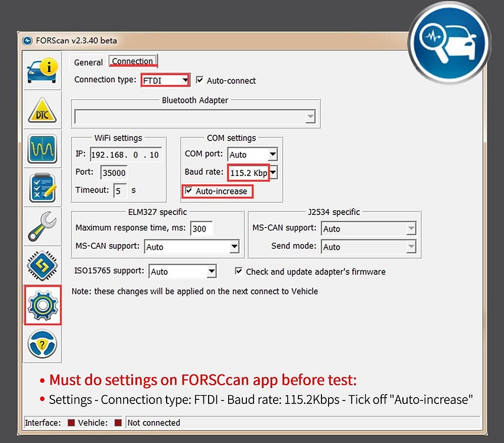504x443 pixels.
Task: Click the maximum response time input field
Action: tap(201, 228)
